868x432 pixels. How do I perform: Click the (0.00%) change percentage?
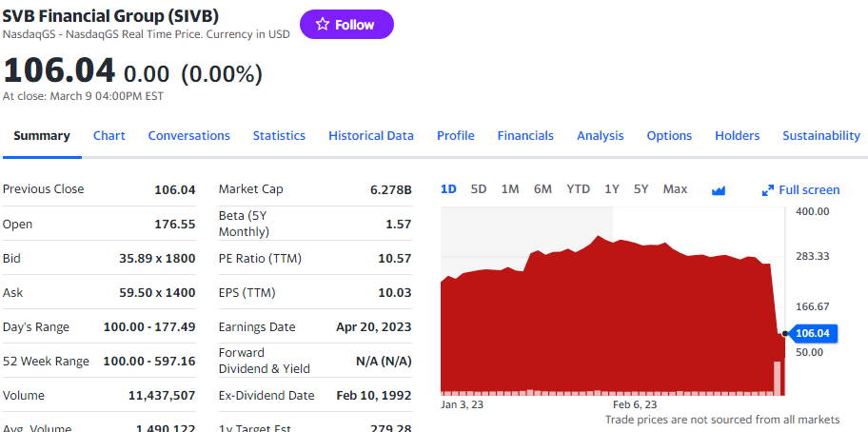222,73
